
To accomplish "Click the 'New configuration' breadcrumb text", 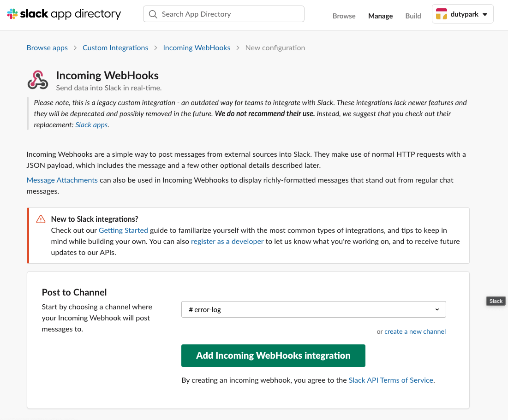I will [275, 48].
